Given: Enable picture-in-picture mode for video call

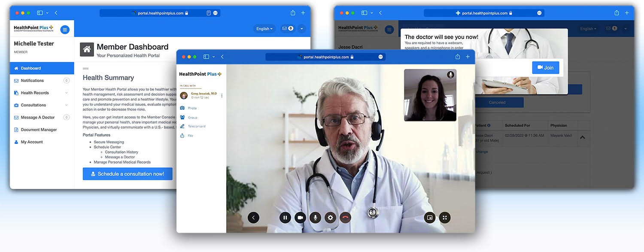Looking at the screenshot, I should 429,218.
